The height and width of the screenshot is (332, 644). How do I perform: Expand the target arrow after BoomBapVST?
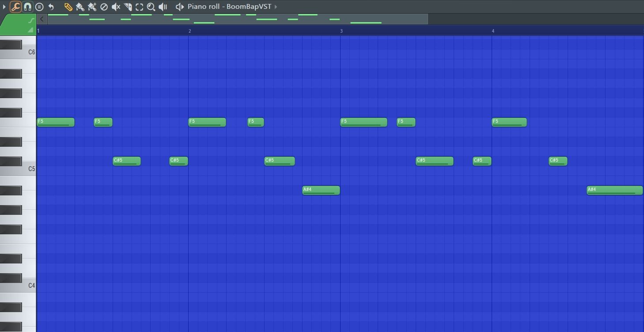pyautogui.click(x=276, y=7)
